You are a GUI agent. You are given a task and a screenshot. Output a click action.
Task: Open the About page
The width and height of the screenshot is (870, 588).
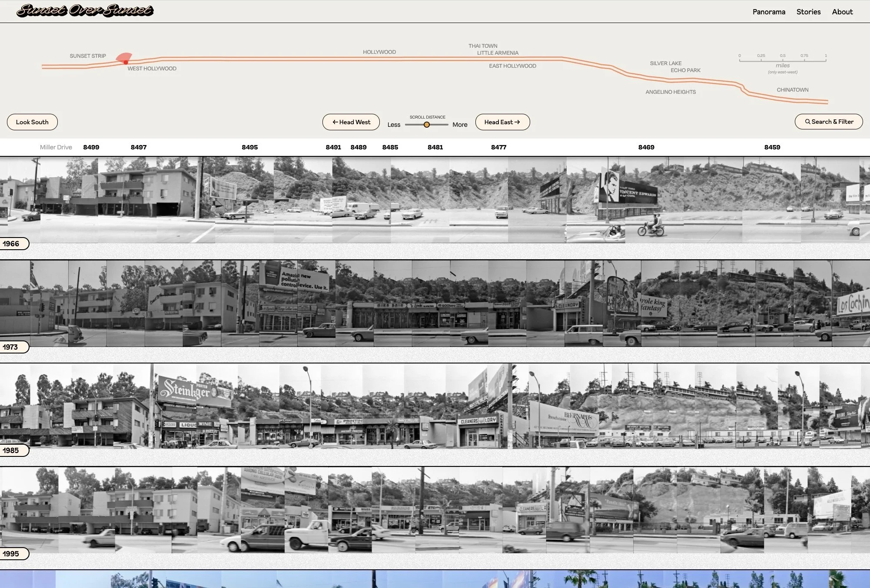[842, 12]
